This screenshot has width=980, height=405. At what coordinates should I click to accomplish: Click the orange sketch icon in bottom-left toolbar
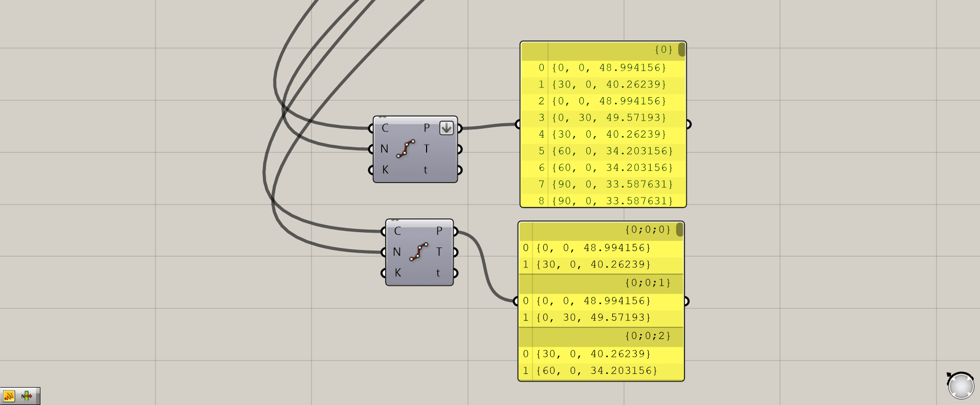pos(9,396)
